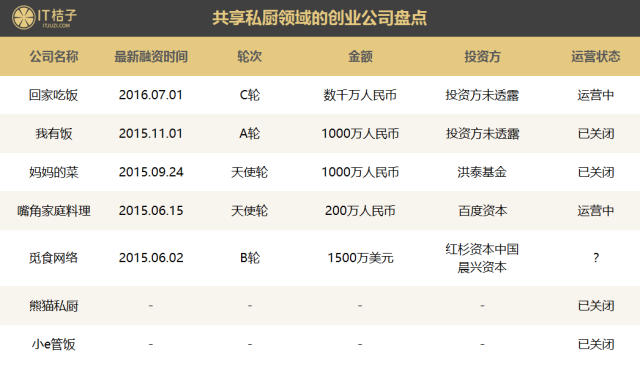Click the IT桔子 orange logo icon
640x365 pixels.
click(x=23, y=17)
